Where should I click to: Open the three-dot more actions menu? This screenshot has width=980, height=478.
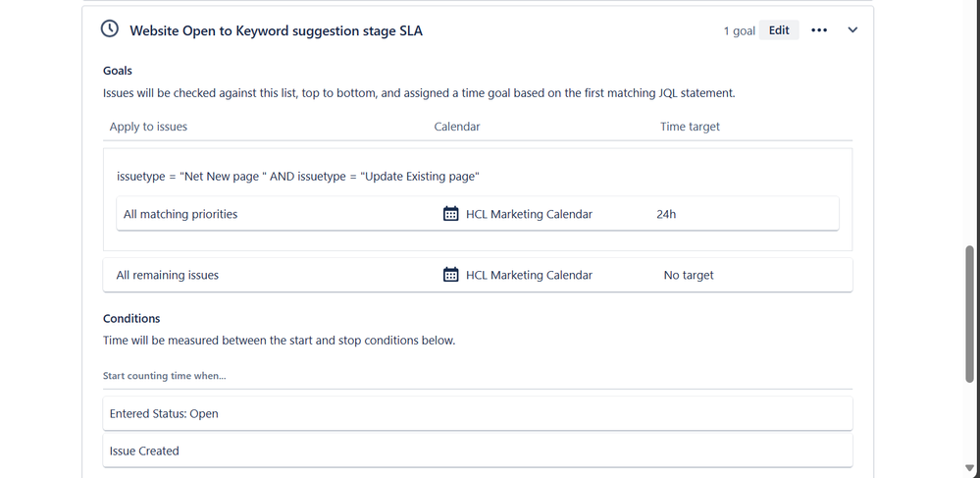[819, 30]
